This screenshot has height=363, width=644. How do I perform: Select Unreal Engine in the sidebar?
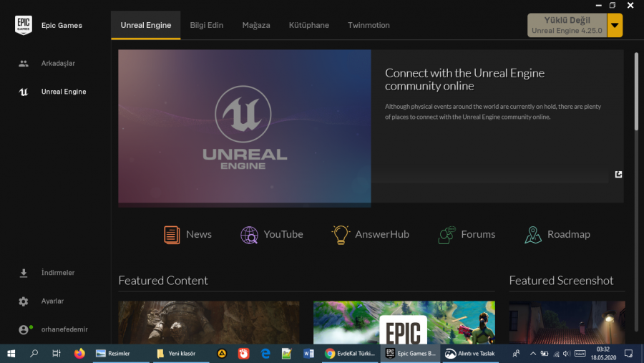click(x=52, y=92)
